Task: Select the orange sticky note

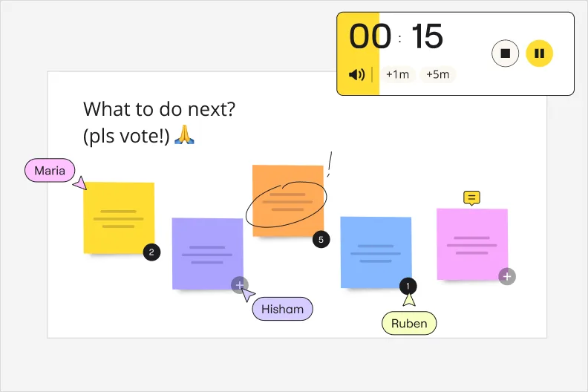Action: pos(288,200)
